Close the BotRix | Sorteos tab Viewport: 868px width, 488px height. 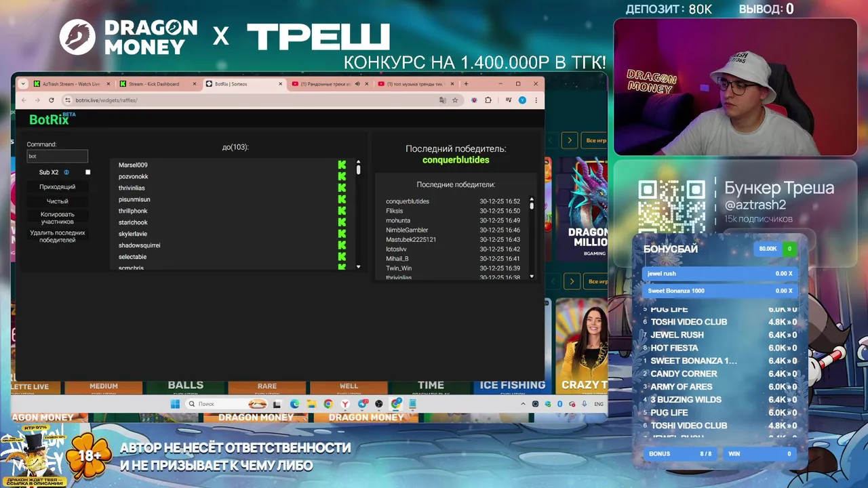(281, 84)
